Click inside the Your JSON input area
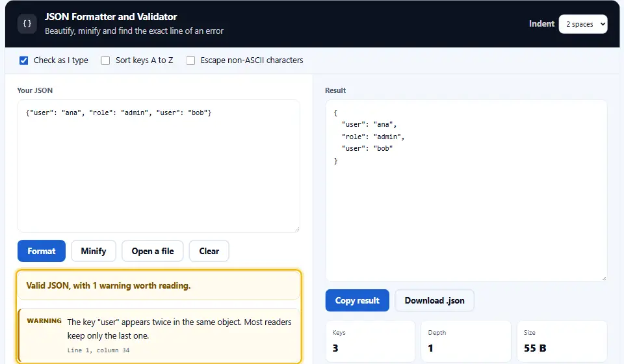 tap(159, 166)
